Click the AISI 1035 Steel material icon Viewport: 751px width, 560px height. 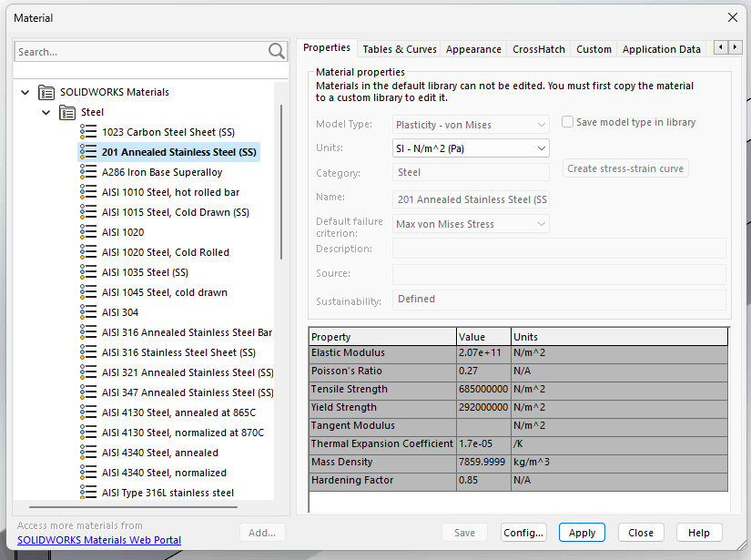point(88,272)
